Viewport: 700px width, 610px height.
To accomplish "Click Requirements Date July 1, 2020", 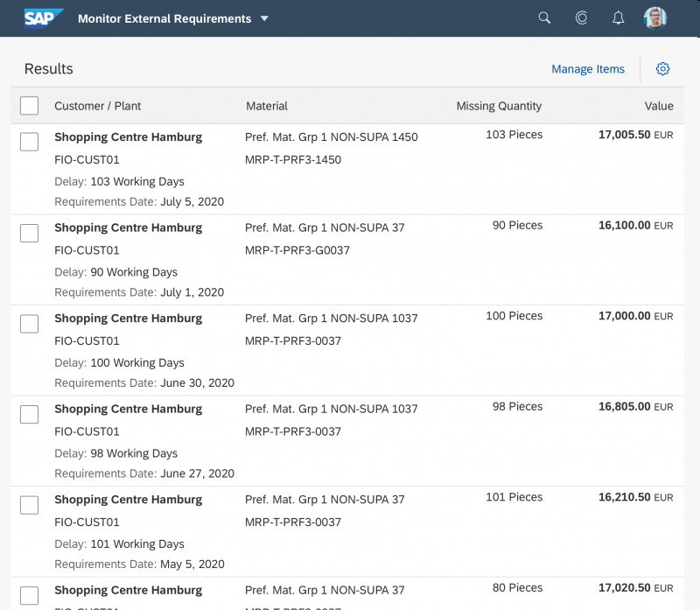I will click(139, 292).
